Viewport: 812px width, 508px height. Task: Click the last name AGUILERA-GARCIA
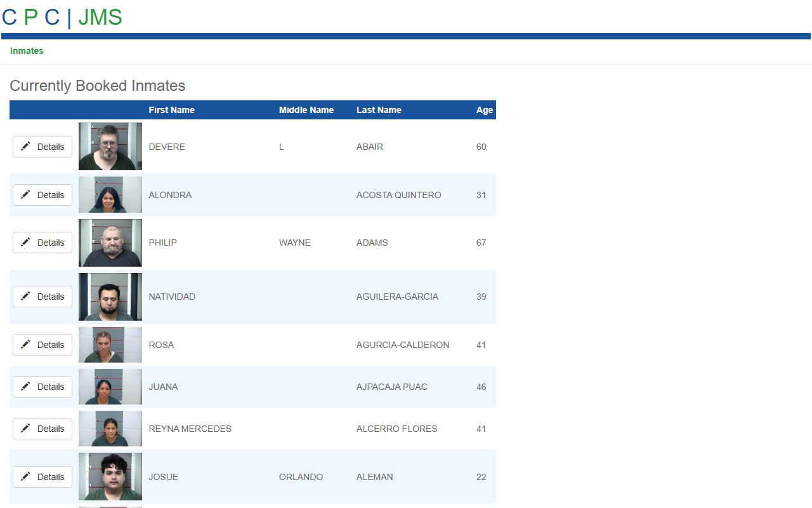pos(397,297)
